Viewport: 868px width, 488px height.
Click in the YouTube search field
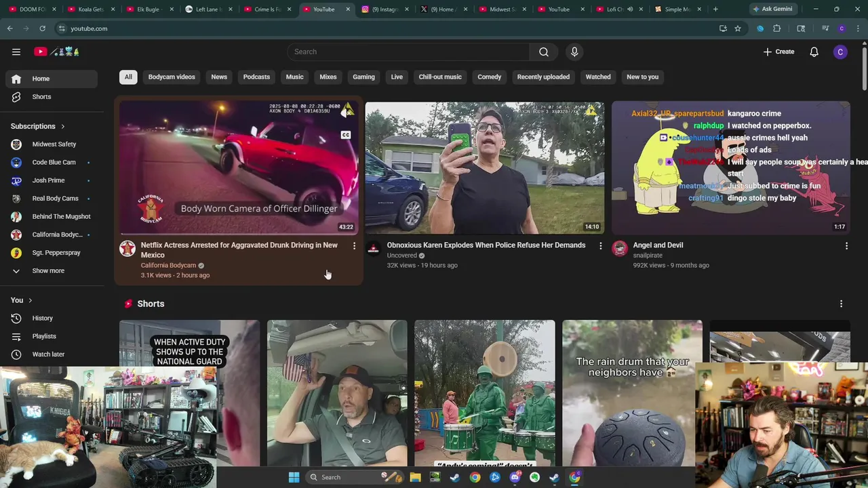point(408,52)
